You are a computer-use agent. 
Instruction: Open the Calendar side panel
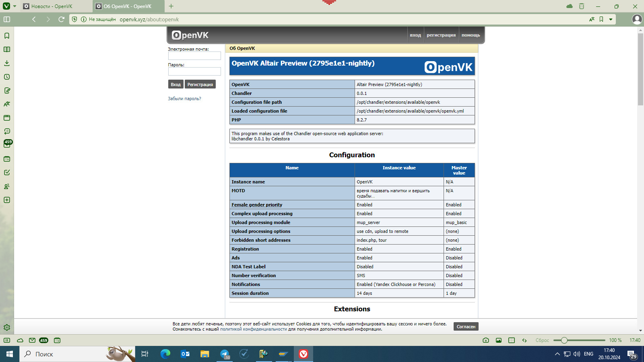7,159
